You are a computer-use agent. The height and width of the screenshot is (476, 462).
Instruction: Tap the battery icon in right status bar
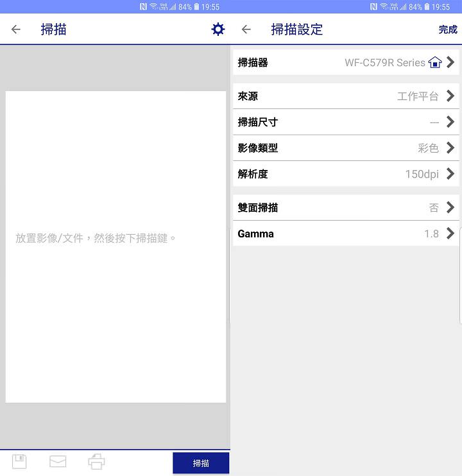pos(427,6)
